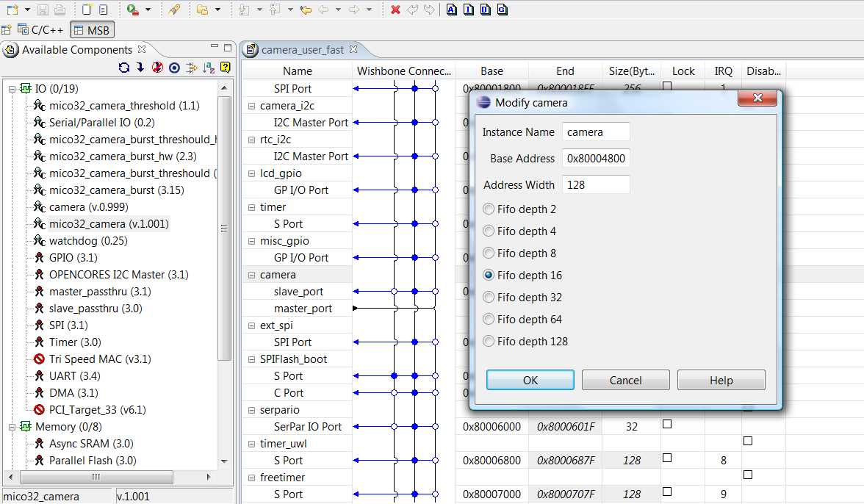Click the Available Components horizontal scrollbar thumb
Image resolution: width=864 pixels, height=504 pixels.
tap(97, 477)
